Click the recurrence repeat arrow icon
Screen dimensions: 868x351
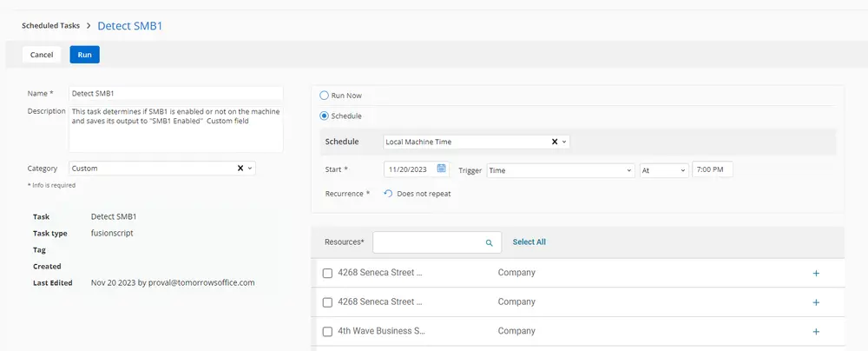click(388, 194)
